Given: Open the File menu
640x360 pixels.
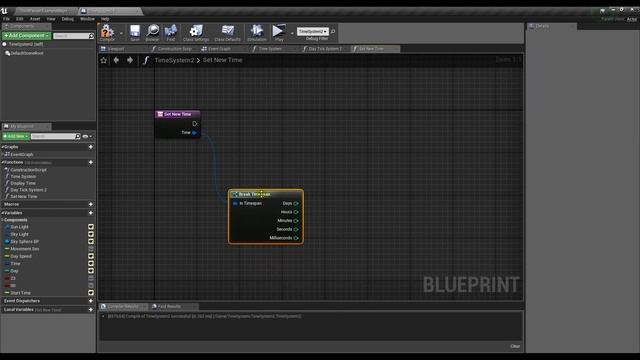Looking at the screenshot, I should tap(7, 19).
